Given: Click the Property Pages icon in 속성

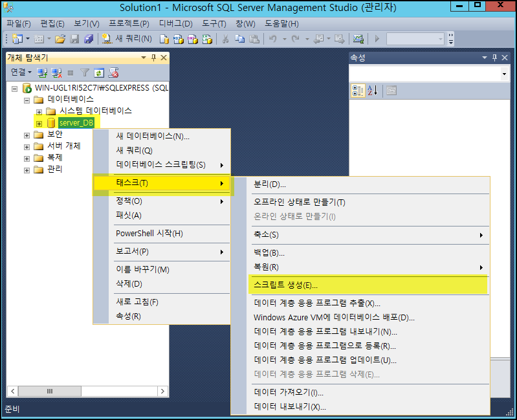Looking at the screenshot, I should click(391, 91).
